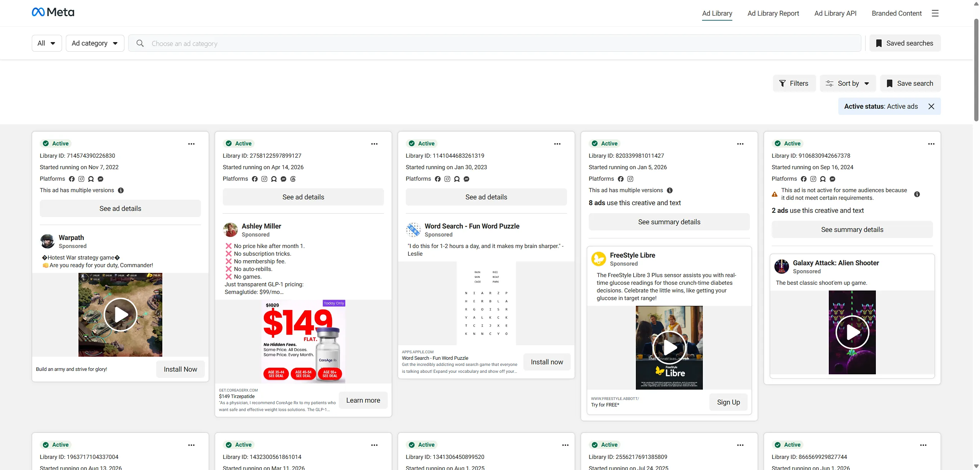Image resolution: width=980 pixels, height=470 pixels.
Task: Click Sign Up on FreeStyle Libre ad
Action: coord(728,402)
